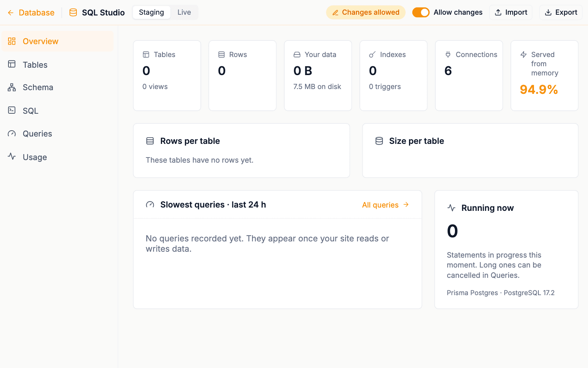Click the database icon beside Size per table
The width and height of the screenshot is (588, 368).
click(379, 141)
